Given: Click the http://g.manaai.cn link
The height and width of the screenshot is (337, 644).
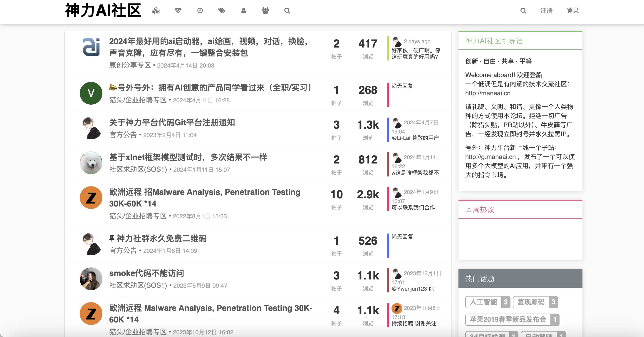Looking at the screenshot, I should (x=490, y=157).
